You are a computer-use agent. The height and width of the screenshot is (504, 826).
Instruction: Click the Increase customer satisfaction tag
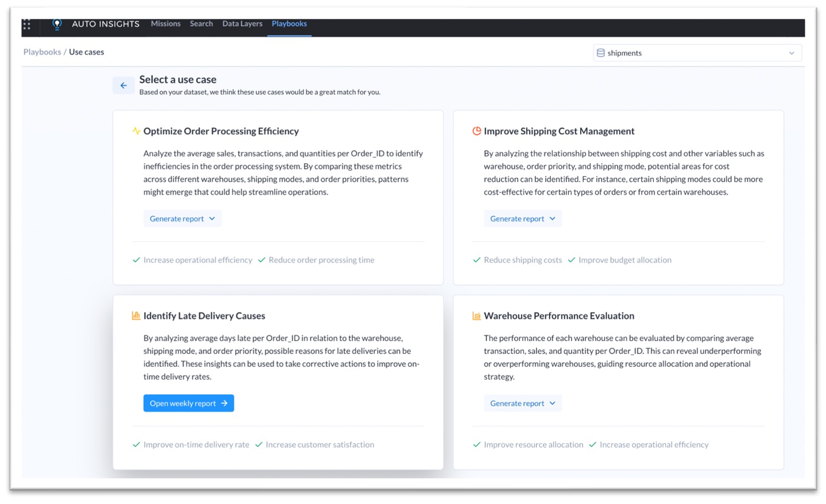pos(320,445)
